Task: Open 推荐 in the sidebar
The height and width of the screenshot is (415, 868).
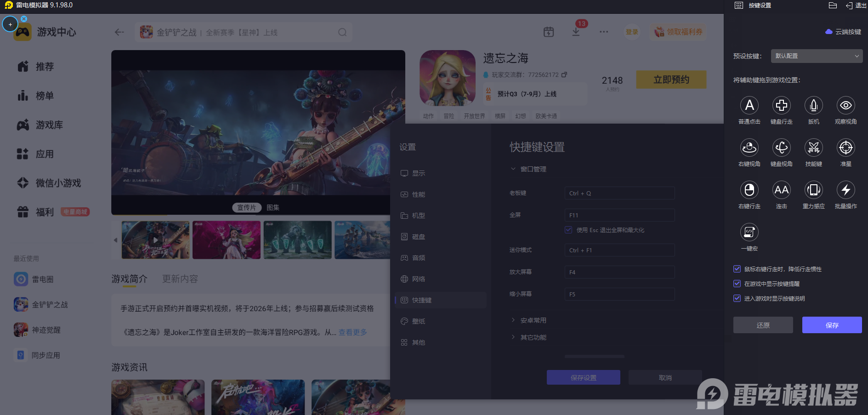Action: pyautogui.click(x=36, y=67)
